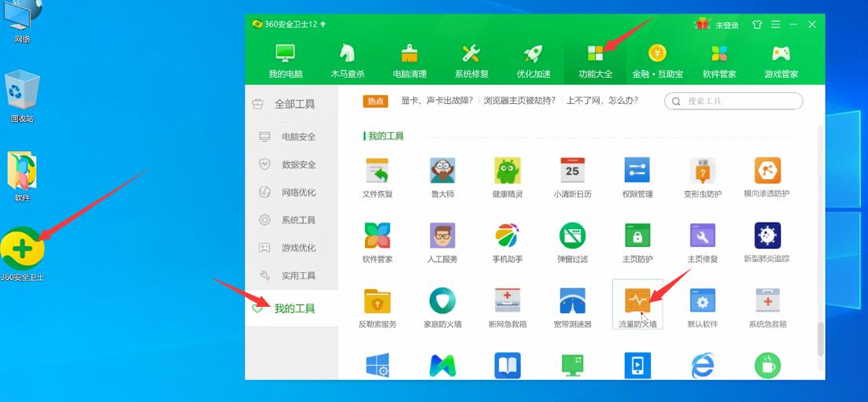Image resolution: width=868 pixels, height=402 pixels.
Task: Open the 游戏管家 tab
Action: coord(781,61)
